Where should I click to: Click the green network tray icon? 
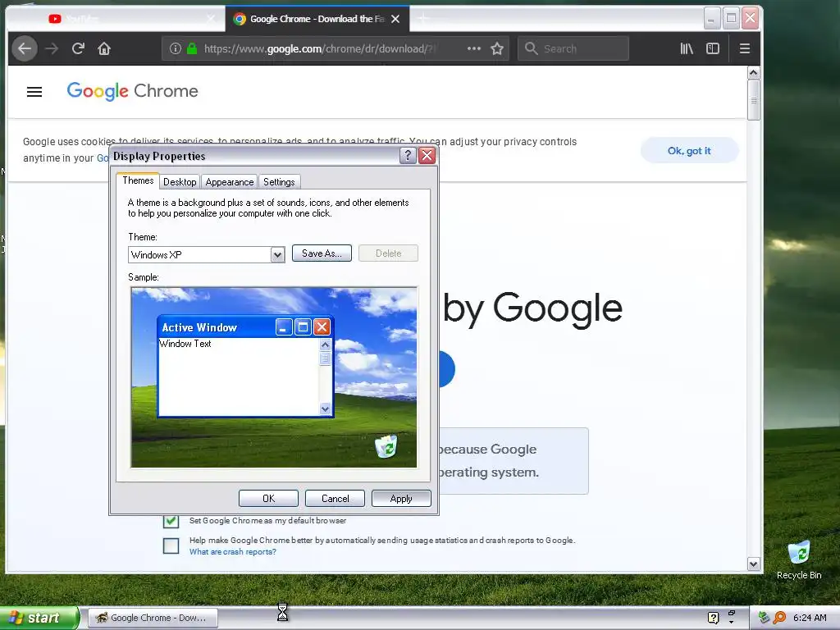764,618
